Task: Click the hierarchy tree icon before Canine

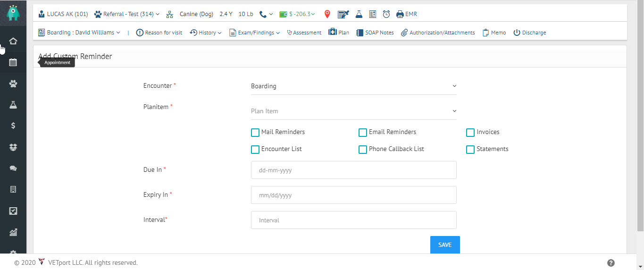Action: (x=170, y=14)
